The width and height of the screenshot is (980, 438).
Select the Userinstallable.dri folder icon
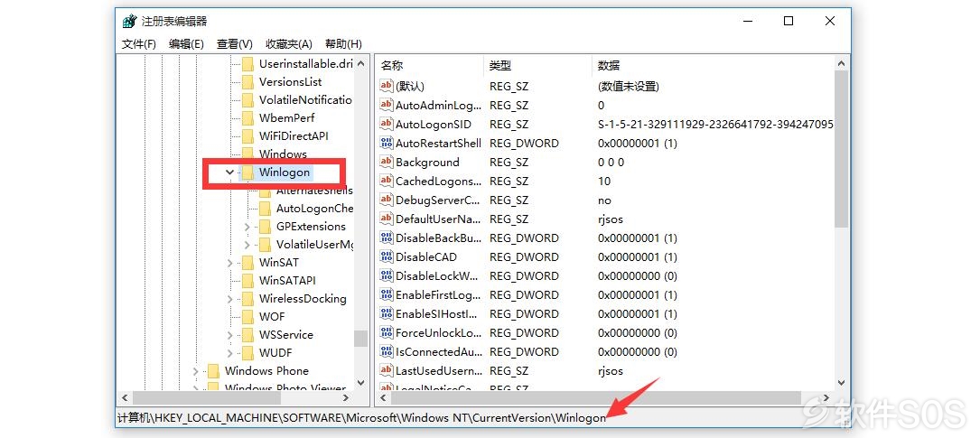click(248, 64)
